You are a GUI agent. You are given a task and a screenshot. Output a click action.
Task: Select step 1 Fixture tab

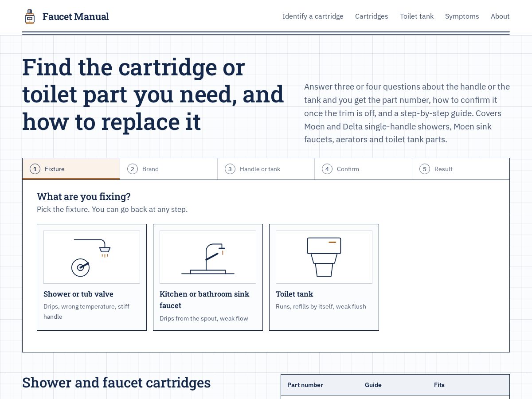coord(71,169)
